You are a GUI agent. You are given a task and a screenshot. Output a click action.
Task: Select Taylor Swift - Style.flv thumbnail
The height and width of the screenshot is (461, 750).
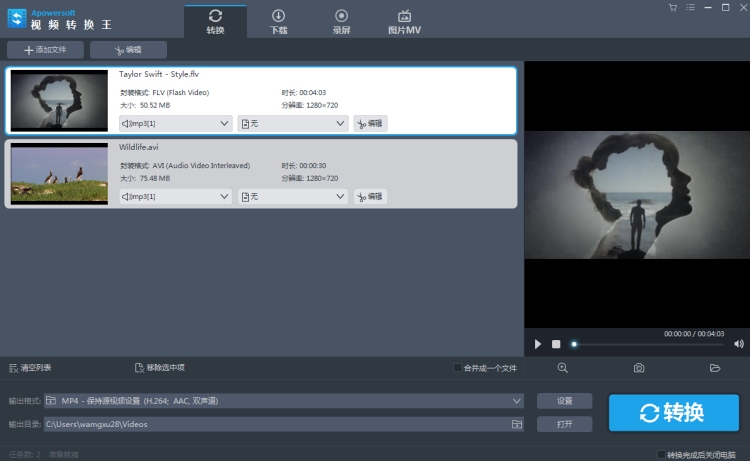coord(59,100)
